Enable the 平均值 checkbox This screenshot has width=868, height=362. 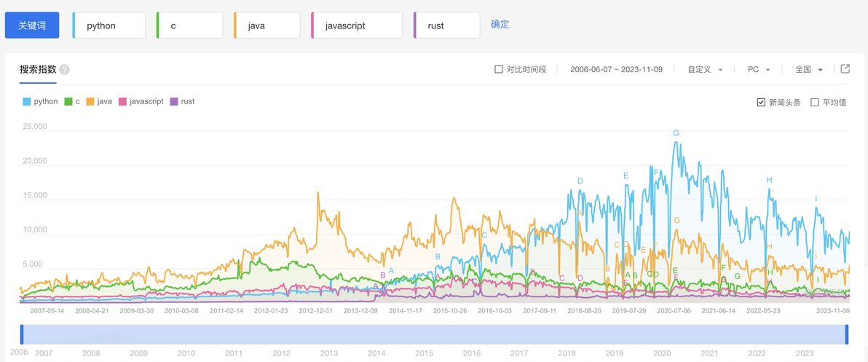[x=815, y=102]
